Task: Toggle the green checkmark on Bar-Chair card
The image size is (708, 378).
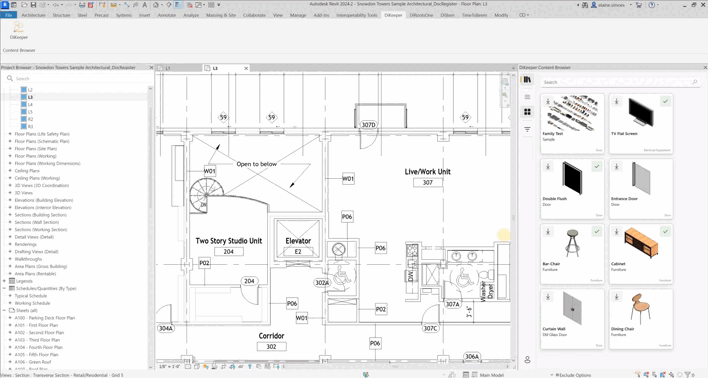Action: click(x=596, y=232)
